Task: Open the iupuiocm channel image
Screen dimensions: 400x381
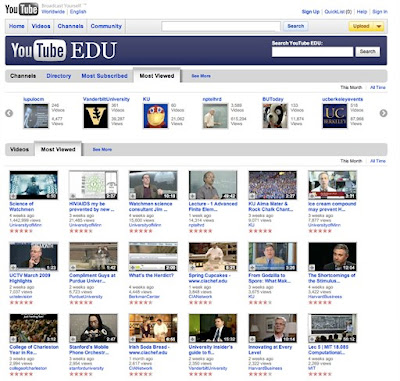Action: click(36, 116)
